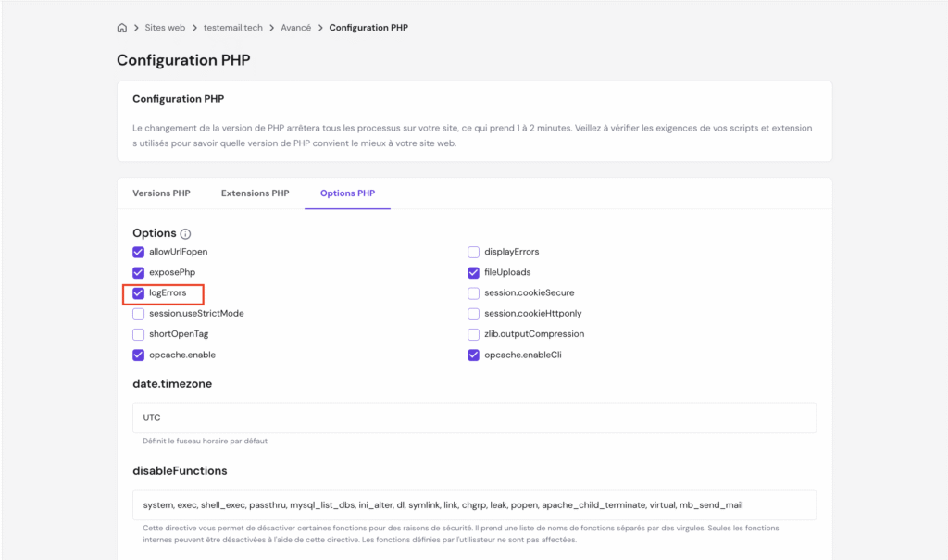
Task: Toggle the allowUrlFopen checkbox
Action: (139, 252)
